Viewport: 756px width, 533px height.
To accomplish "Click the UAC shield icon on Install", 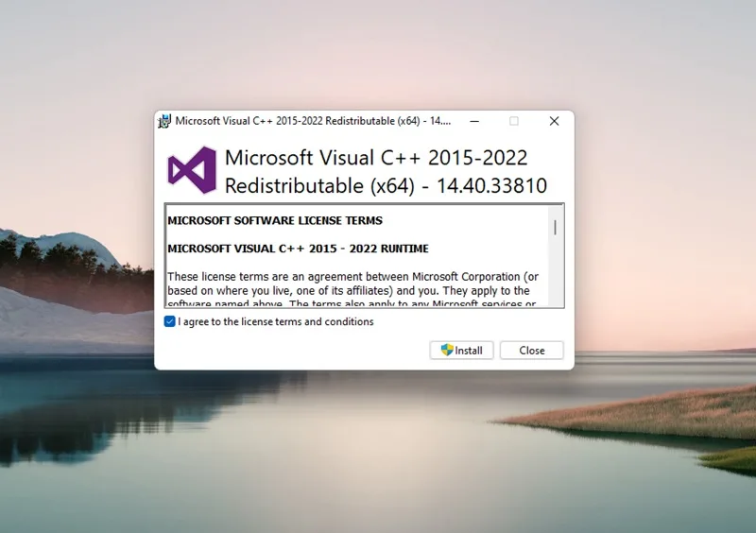I will 447,350.
